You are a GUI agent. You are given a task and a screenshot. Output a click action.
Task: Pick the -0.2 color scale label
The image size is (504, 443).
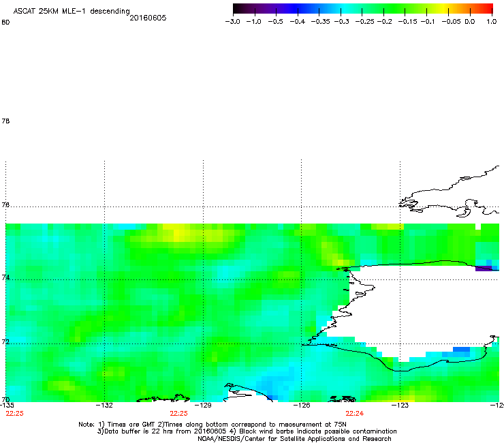tap(384, 22)
